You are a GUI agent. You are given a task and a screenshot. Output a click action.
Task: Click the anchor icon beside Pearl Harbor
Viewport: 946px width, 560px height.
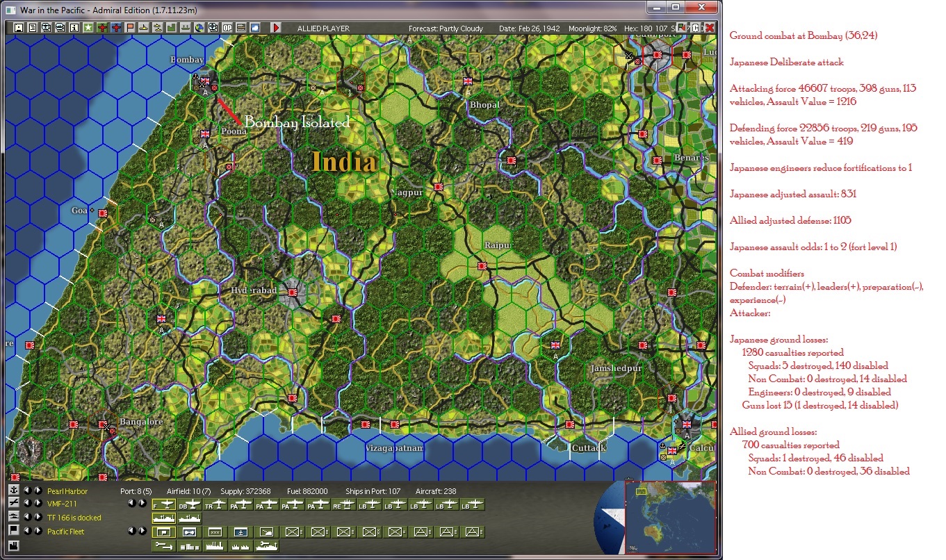[x=14, y=491]
